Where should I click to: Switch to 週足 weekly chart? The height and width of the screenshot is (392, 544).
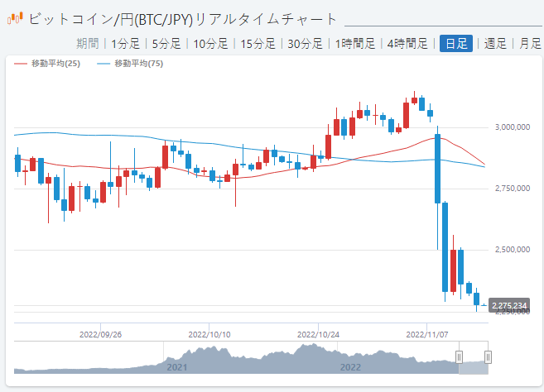pos(495,44)
